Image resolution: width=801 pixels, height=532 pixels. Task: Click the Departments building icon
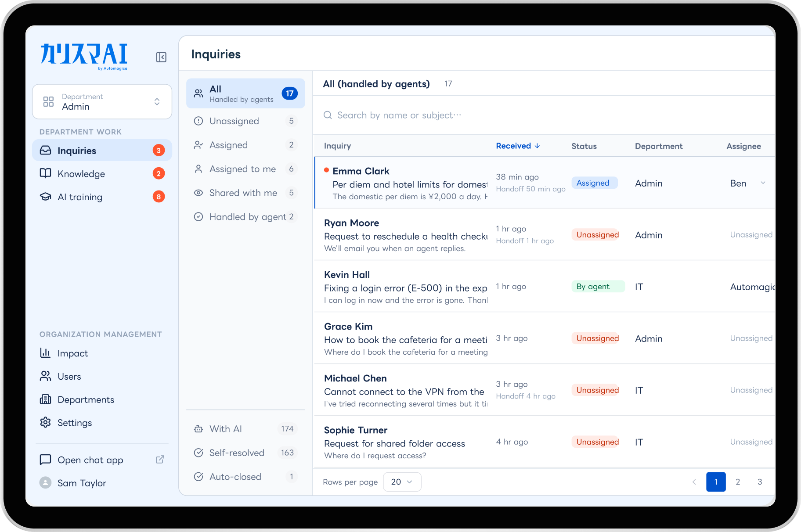tap(45, 399)
